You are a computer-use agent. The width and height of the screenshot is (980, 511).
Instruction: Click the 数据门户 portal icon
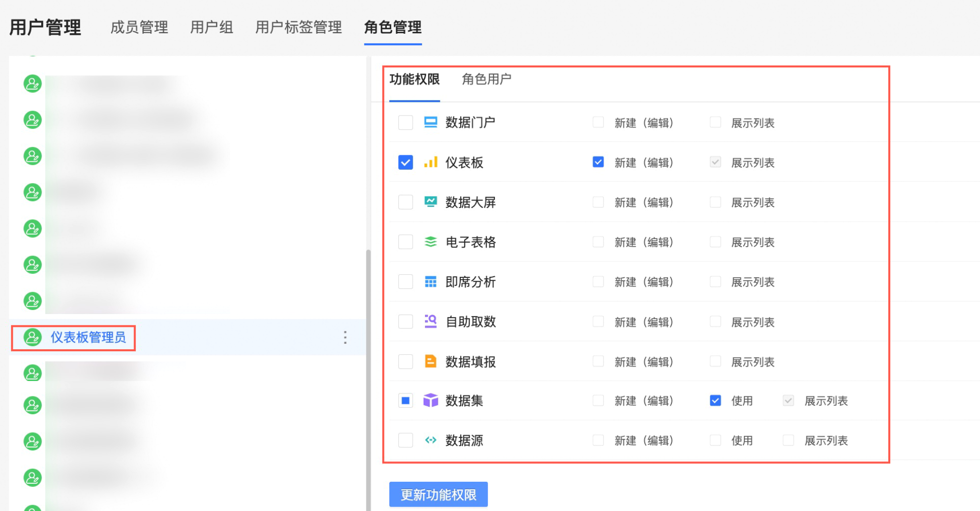[430, 122]
